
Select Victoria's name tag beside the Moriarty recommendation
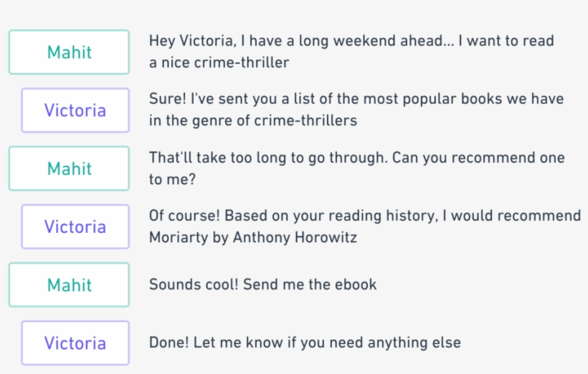(75, 226)
